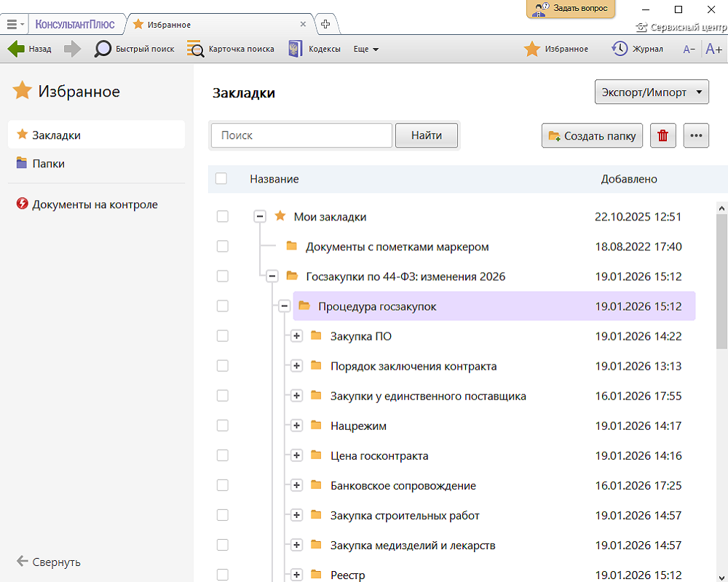The width and height of the screenshot is (728, 582).
Task: Open Quick Search magnifier icon
Action: coord(103,49)
